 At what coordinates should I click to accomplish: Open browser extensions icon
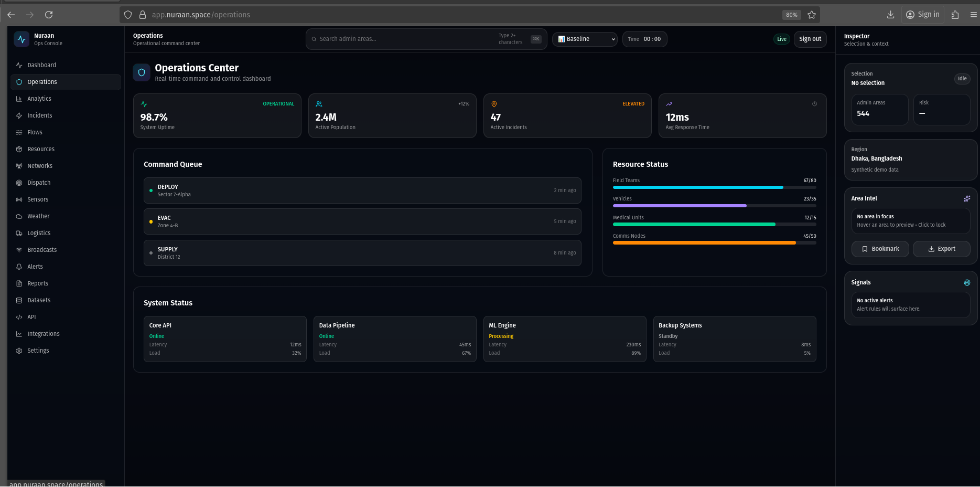(955, 15)
